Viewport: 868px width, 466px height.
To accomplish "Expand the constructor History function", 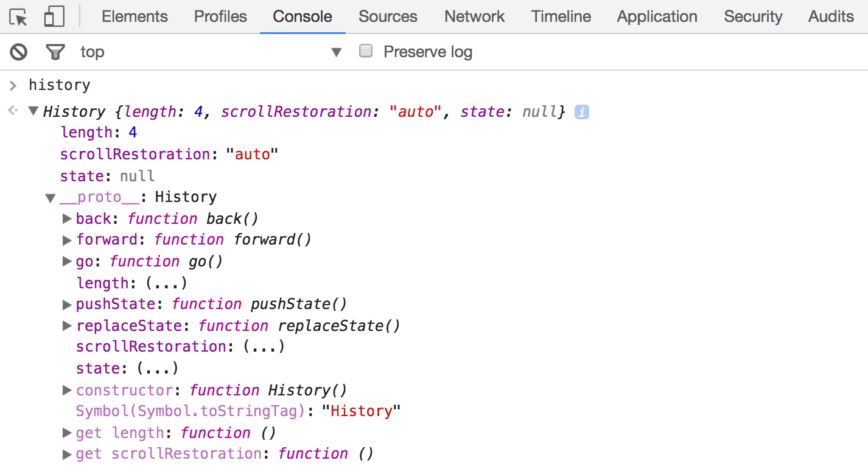I will point(67,391).
